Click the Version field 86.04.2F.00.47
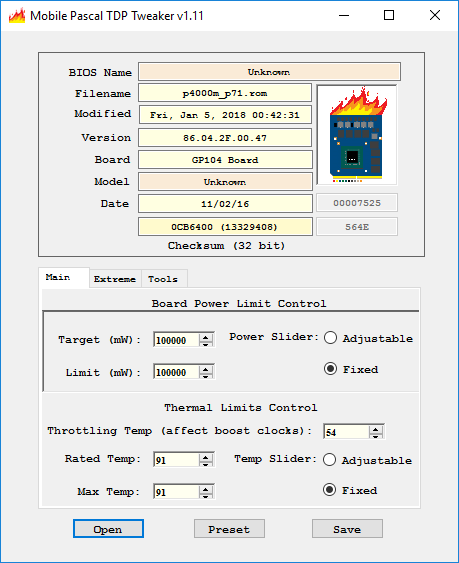Image resolution: width=459 pixels, height=563 pixels. coord(225,138)
